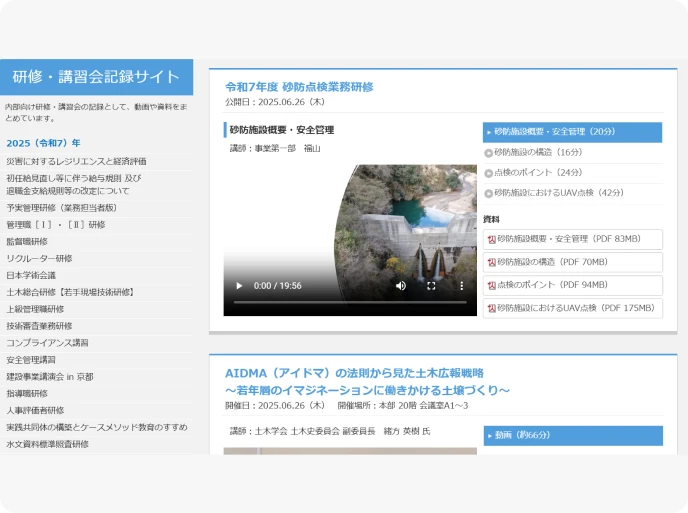Open 人事評価者研修 sidebar item

click(x=35, y=410)
